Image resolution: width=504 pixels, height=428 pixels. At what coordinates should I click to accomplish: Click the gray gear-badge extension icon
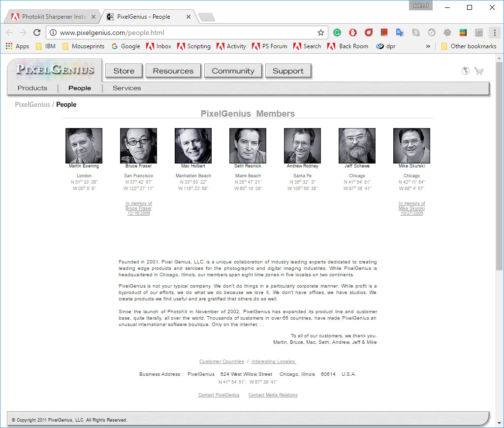(x=447, y=33)
